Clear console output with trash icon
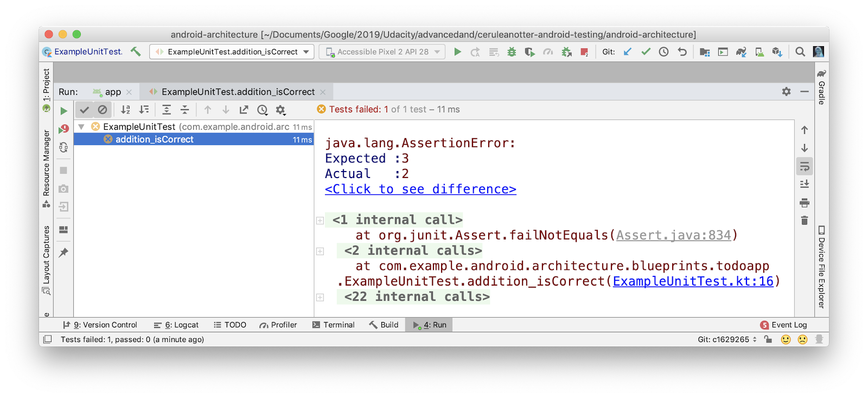This screenshot has height=398, width=868. 805,220
